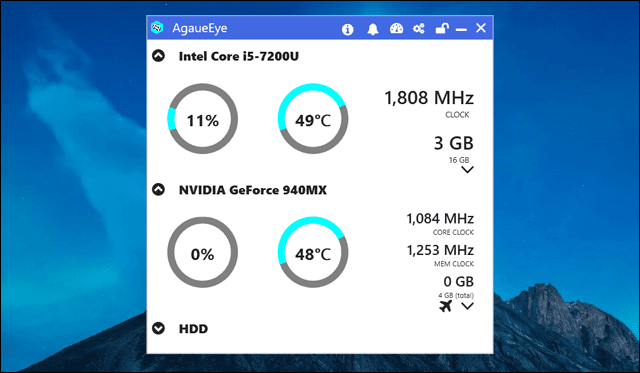Click the CPU 11% usage gauge
The image size is (640, 373).
click(202, 119)
